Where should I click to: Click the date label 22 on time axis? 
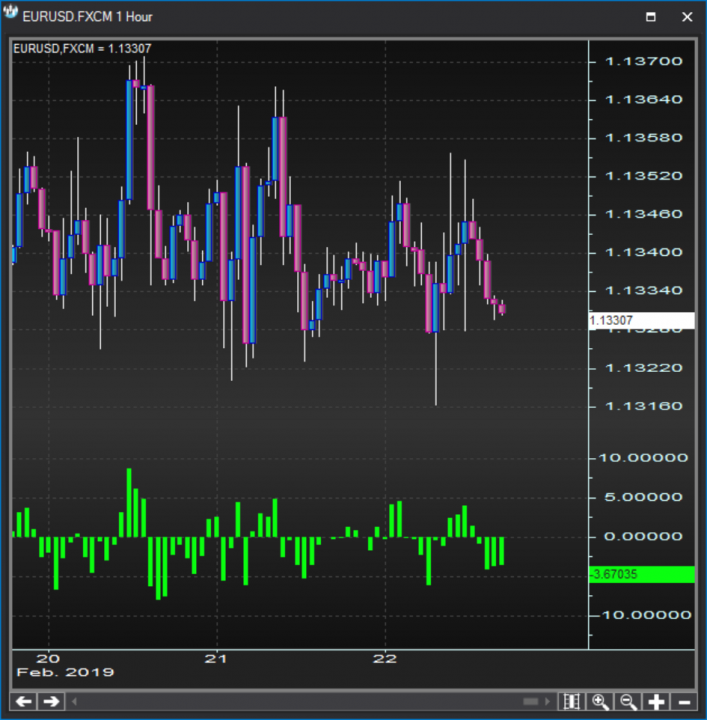click(385, 659)
